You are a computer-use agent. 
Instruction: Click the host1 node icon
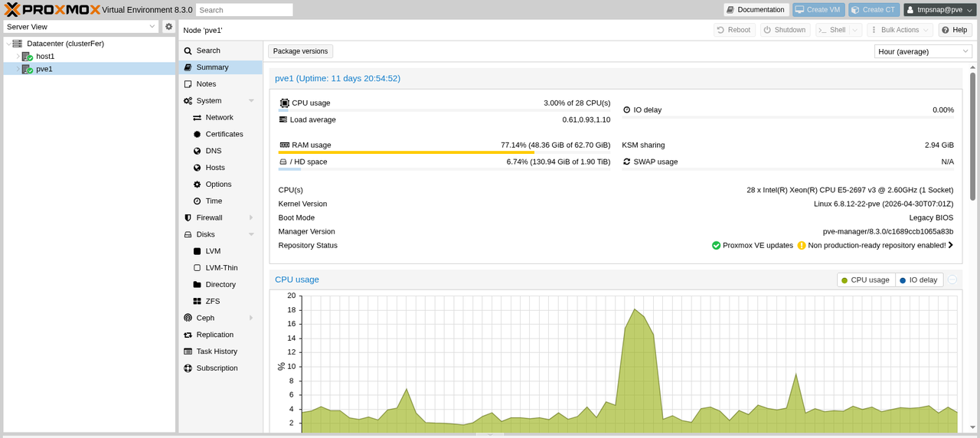point(27,57)
